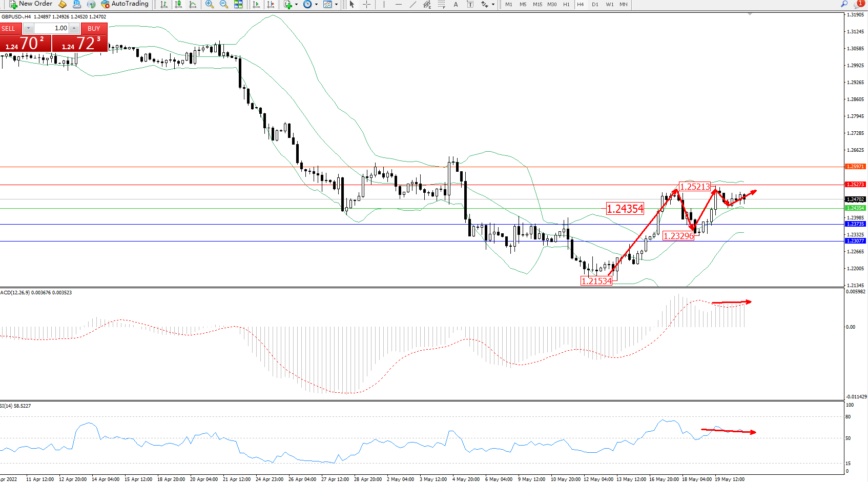Switch to the D1 timeframe
This screenshot has width=868, height=482.
point(595,4)
